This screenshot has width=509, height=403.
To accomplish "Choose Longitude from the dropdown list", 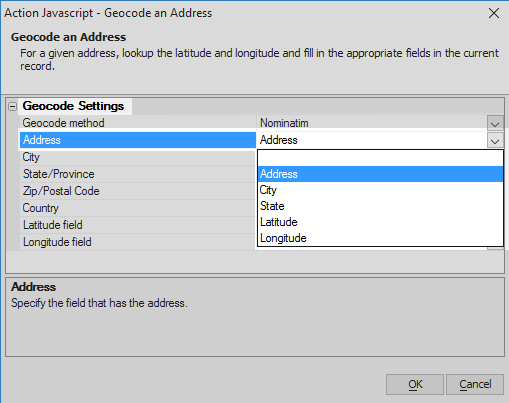I will tap(380, 238).
